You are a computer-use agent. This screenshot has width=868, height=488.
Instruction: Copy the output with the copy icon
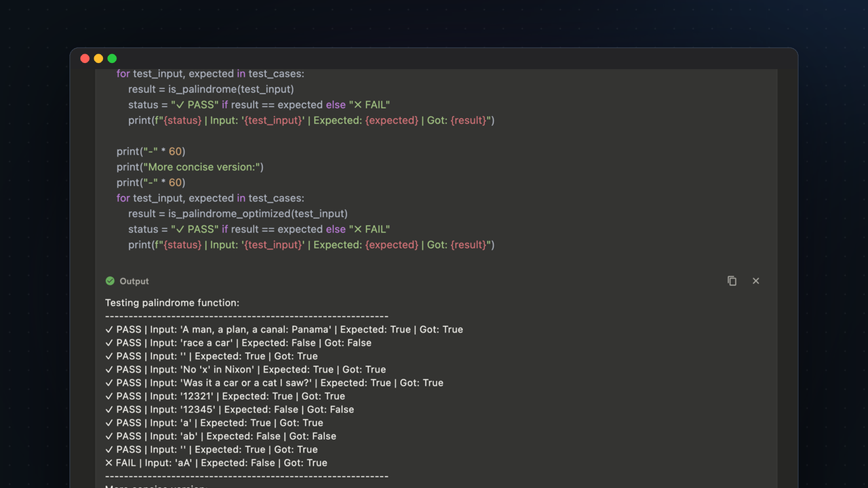732,281
